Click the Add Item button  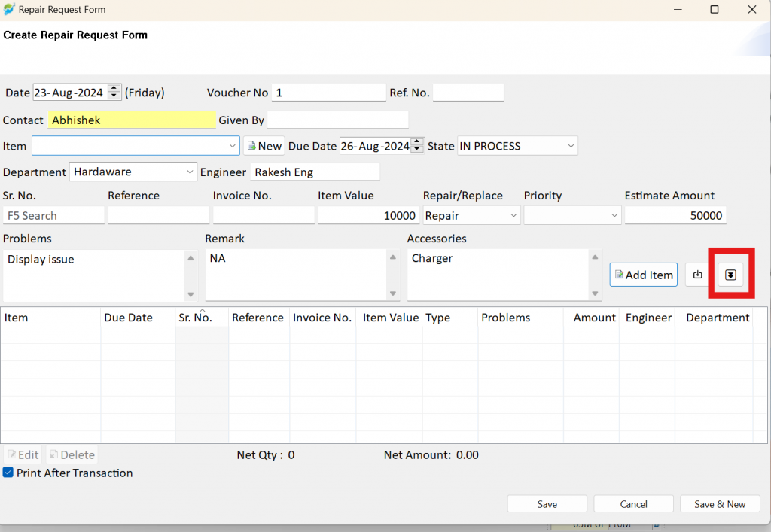coord(643,275)
